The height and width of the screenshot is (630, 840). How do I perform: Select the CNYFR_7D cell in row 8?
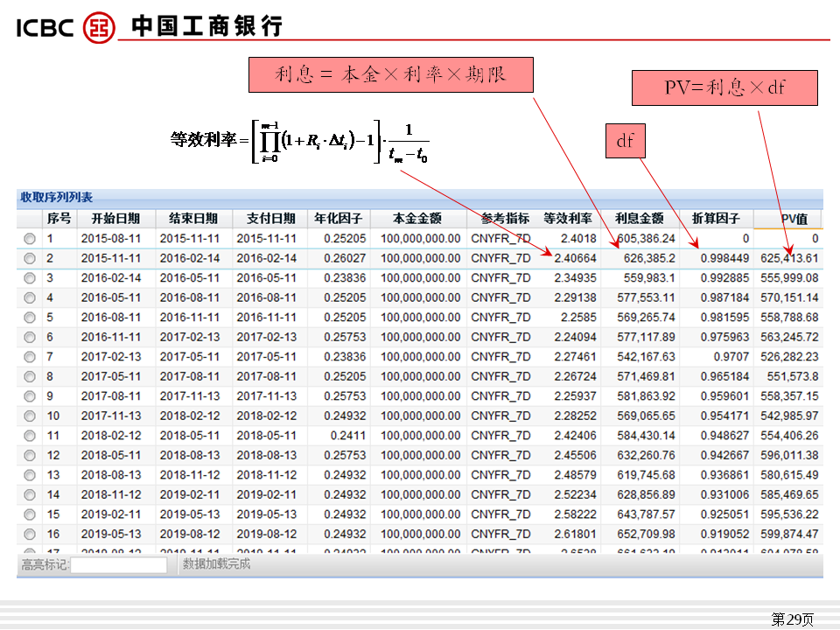500,376
